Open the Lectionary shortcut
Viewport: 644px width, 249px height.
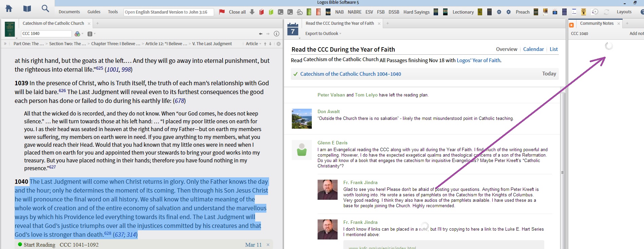tap(463, 12)
